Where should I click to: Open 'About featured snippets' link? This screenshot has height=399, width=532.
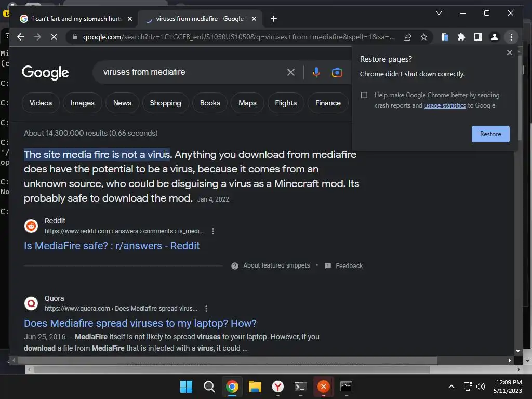point(276,265)
